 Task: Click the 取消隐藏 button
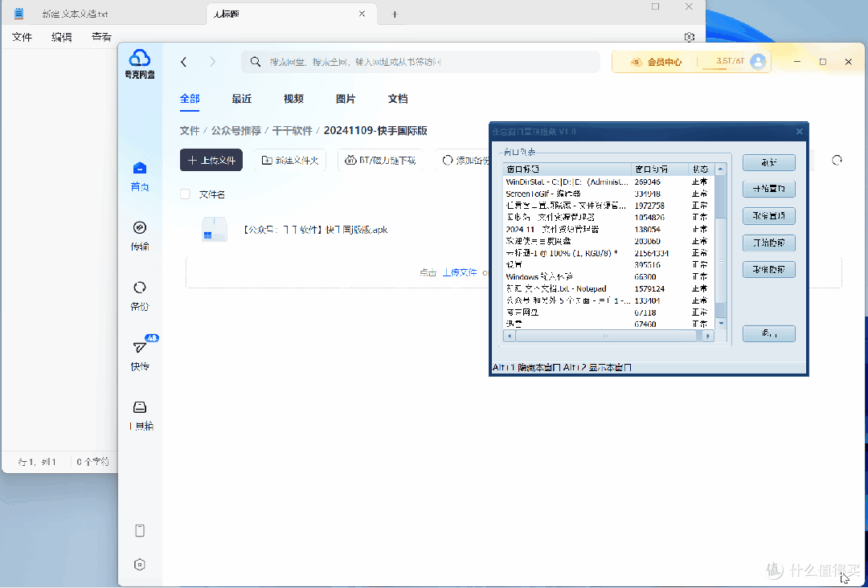(x=769, y=269)
